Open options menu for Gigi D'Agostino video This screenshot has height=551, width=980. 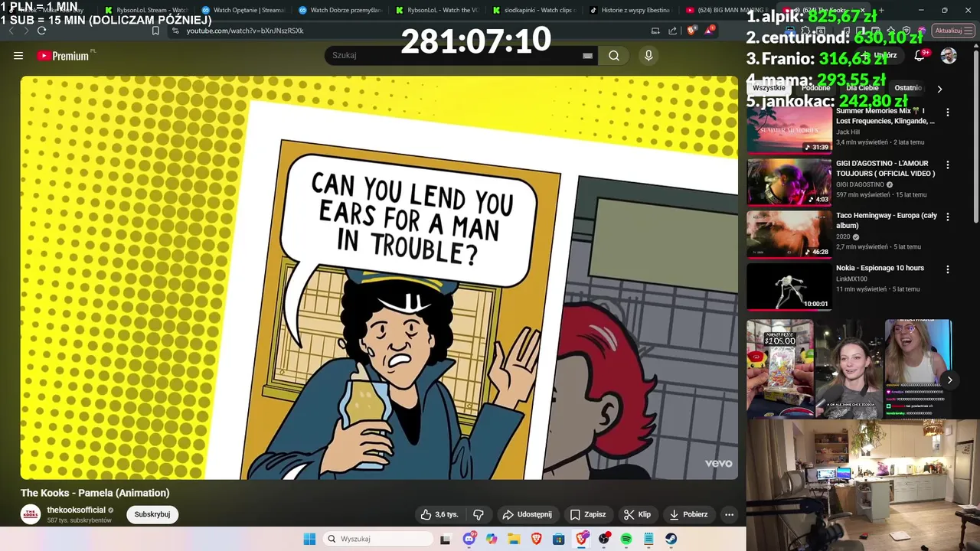(948, 165)
